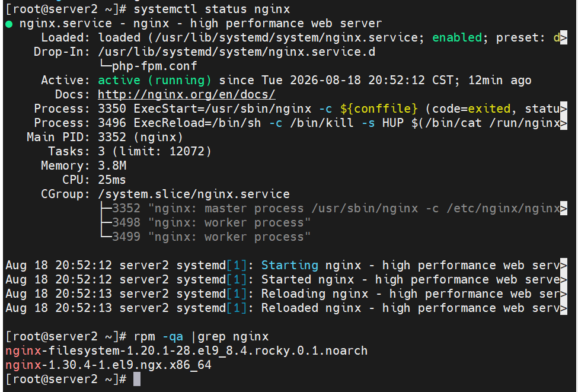The width and height of the screenshot is (578, 392).
Task: Select the Drop-In path nginx.service.d
Action: [237, 52]
